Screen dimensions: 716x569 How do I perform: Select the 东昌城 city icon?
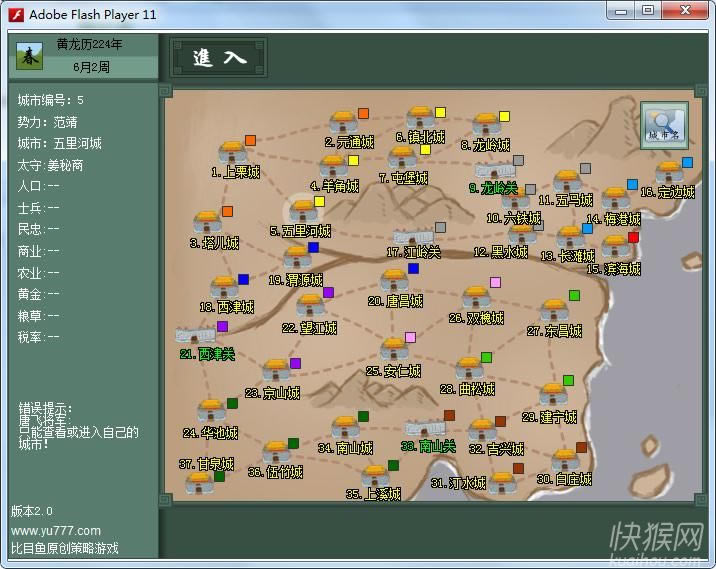(553, 311)
